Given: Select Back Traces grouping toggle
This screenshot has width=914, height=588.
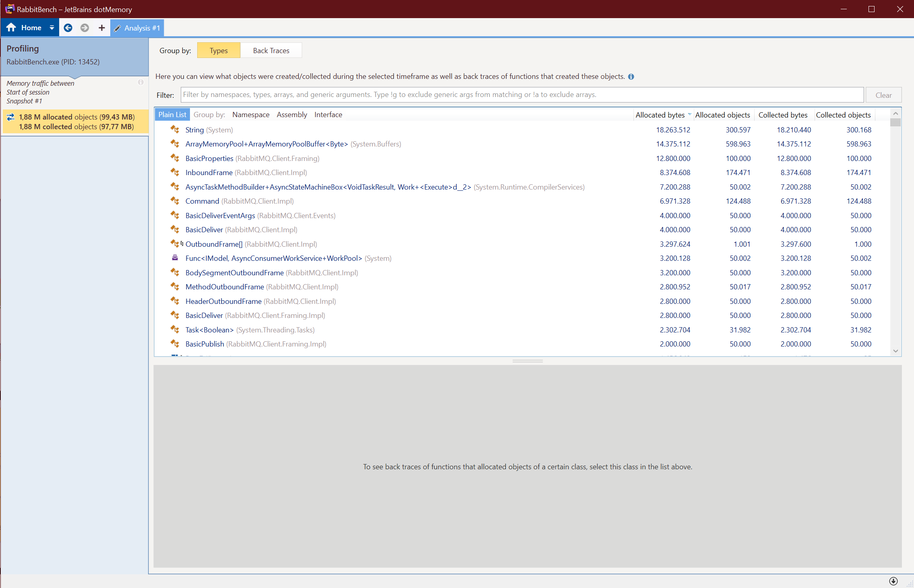Looking at the screenshot, I should click(x=271, y=51).
